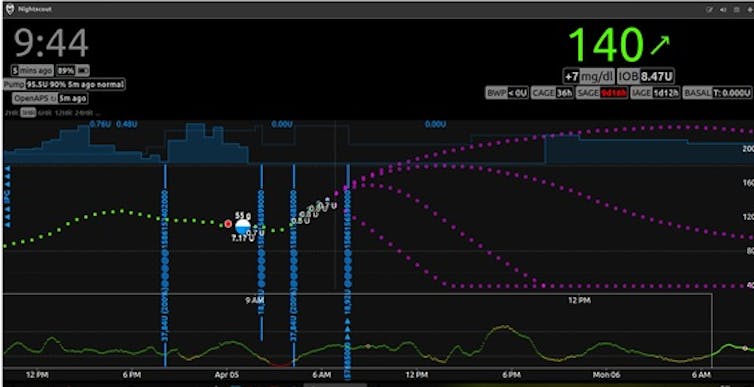Image resolution: width=754 pixels, height=387 pixels.
Task: Select the 6HR time range tab
Action: 45,113
